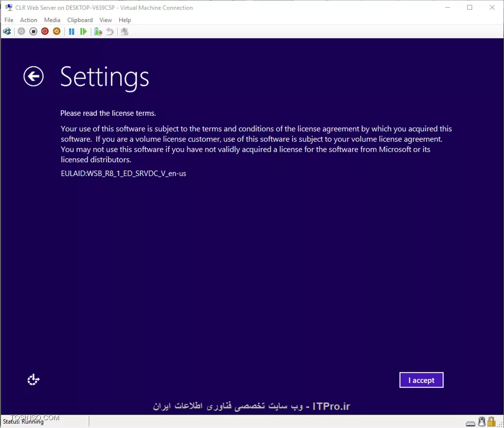
Task: Open the Clipboard menu
Action: click(80, 20)
